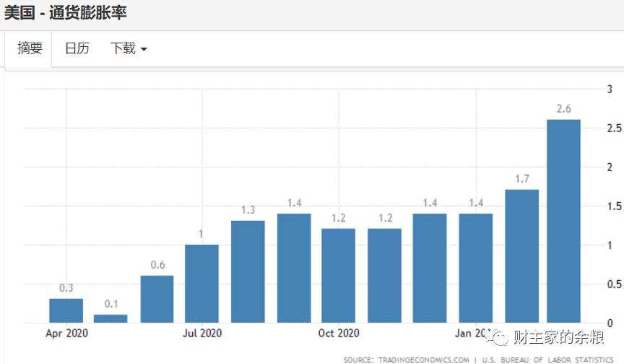Select the 1.3 bar in the chart
This screenshot has width=624, height=364.
coord(248,272)
